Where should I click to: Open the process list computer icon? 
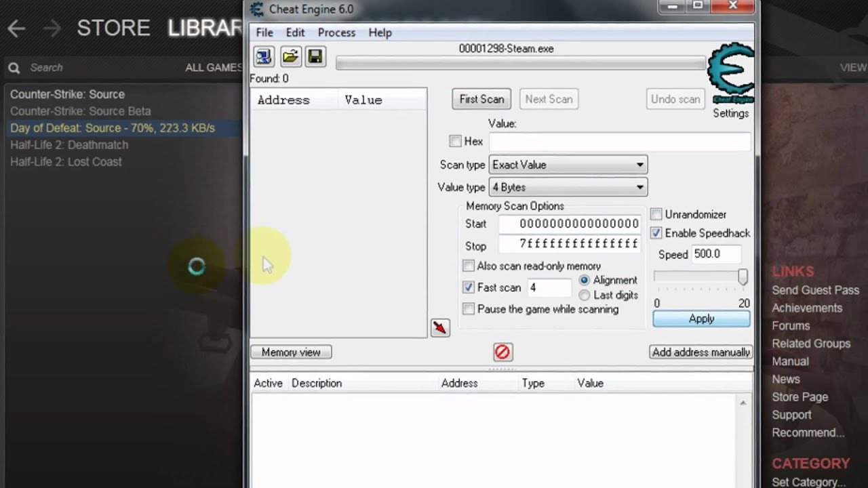coord(263,56)
